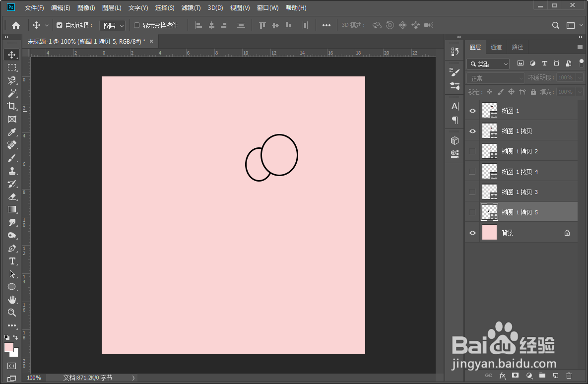The image size is (588, 384).
Task: Select the Healing Brush tool
Action: tap(12, 145)
